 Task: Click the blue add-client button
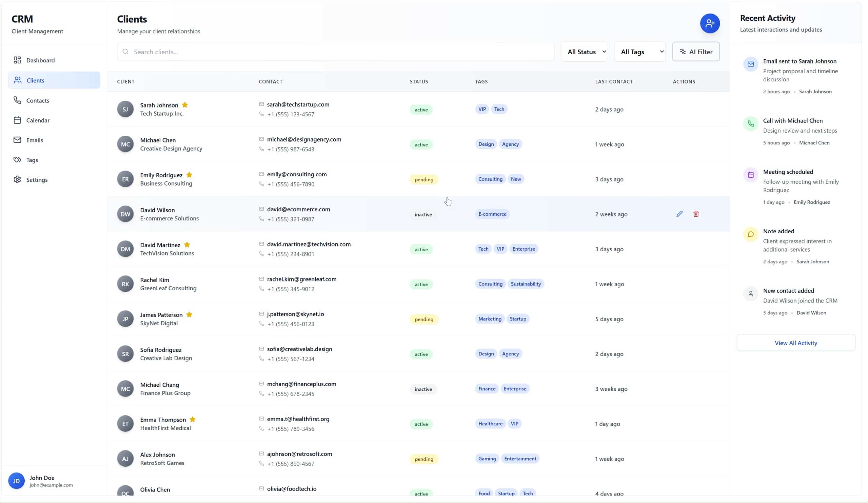[x=710, y=23]
